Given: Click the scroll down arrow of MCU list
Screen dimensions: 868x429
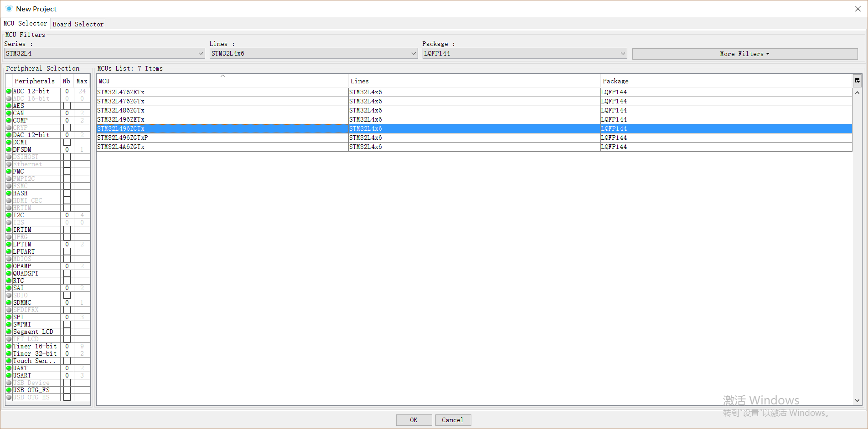Looking at the screenshot, I should tap(857, 401).
